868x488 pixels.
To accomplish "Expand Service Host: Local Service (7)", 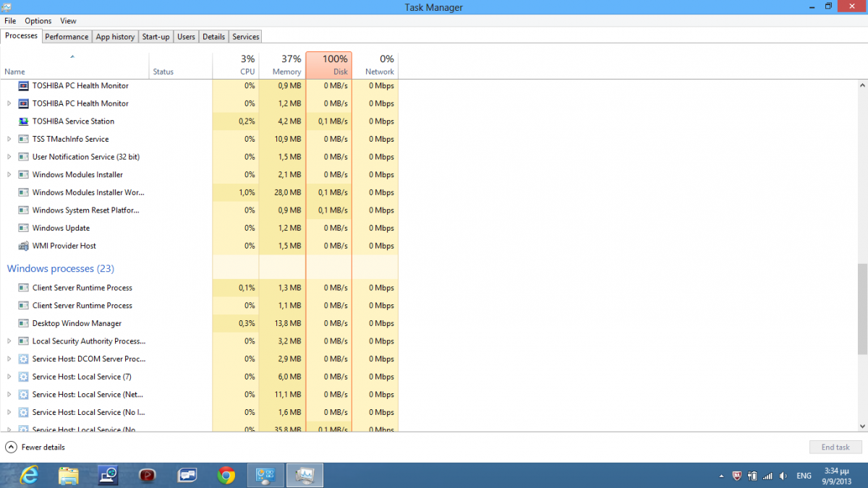I will click(9, 377).
